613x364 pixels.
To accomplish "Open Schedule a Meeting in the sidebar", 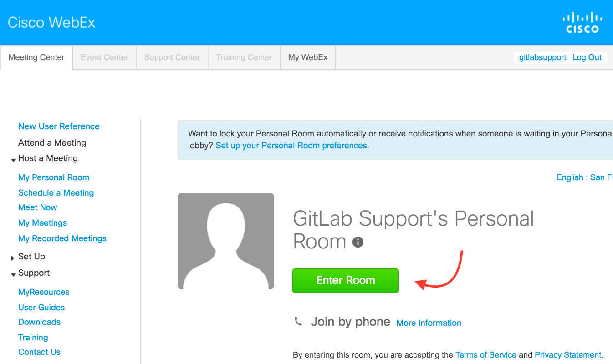I will click(x=56, y=192).
